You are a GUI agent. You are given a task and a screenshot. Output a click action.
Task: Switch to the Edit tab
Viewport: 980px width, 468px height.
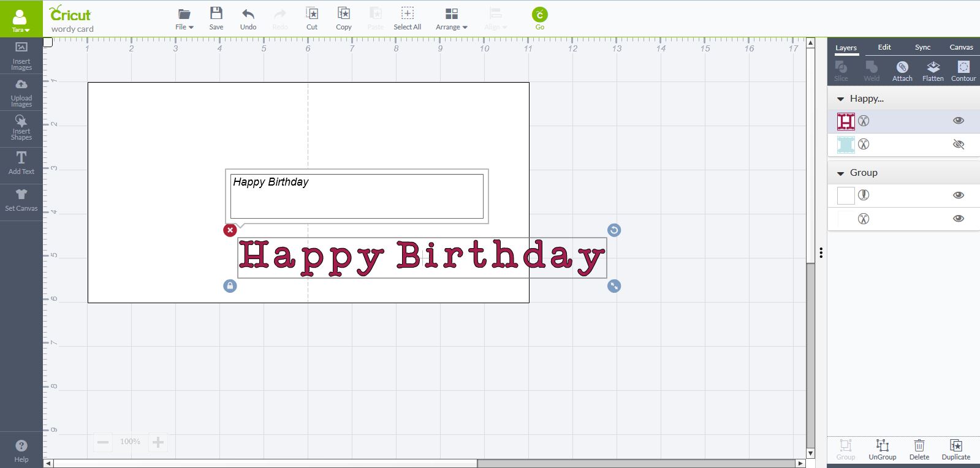[884, 47]
